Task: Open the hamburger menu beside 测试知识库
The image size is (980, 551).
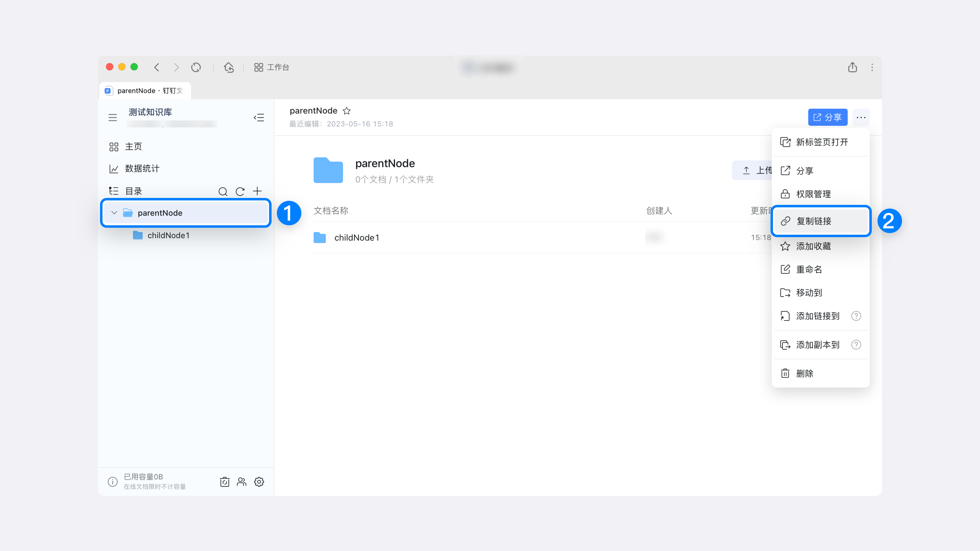Action: point(113,117)
